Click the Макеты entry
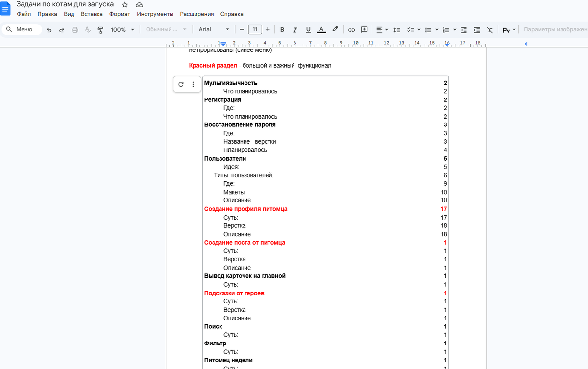This screenshot has height=369, width=588. [x=234, y=193]
